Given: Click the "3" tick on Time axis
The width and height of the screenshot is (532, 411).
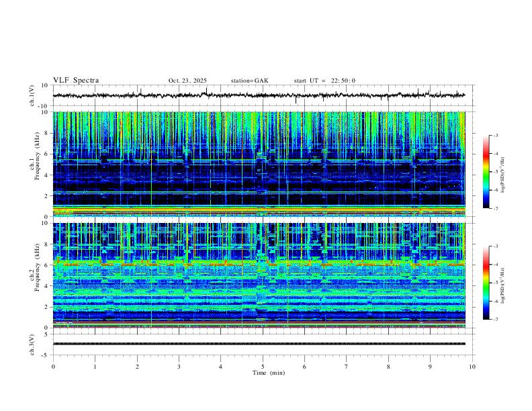Looking at the screenshot, I should 179,367.
